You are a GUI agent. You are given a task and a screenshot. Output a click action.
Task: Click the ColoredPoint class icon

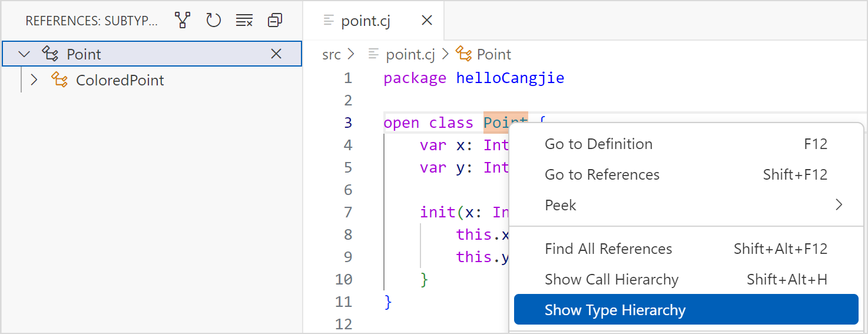(x=59, y=80)
